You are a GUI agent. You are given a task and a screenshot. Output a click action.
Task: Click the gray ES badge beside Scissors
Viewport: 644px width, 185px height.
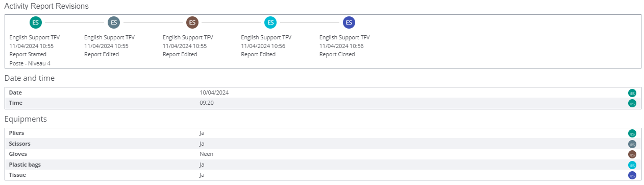[x=632, y=144]
